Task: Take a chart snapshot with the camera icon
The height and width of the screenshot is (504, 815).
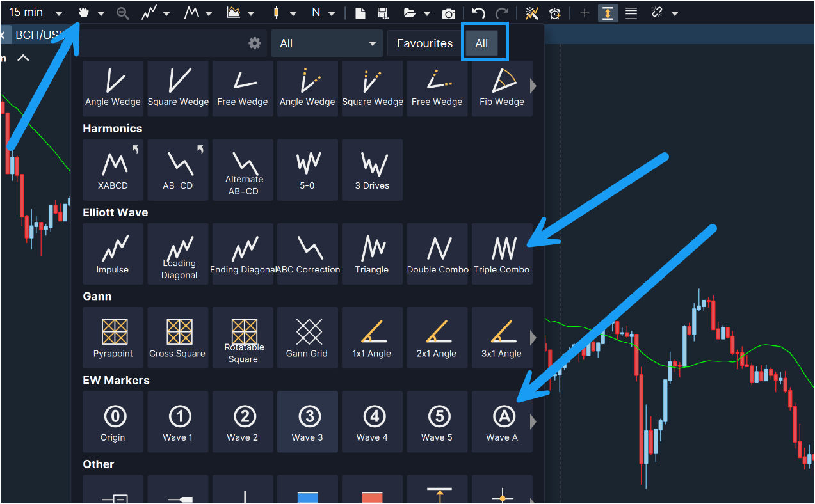Action: click(x=449, y=13)
